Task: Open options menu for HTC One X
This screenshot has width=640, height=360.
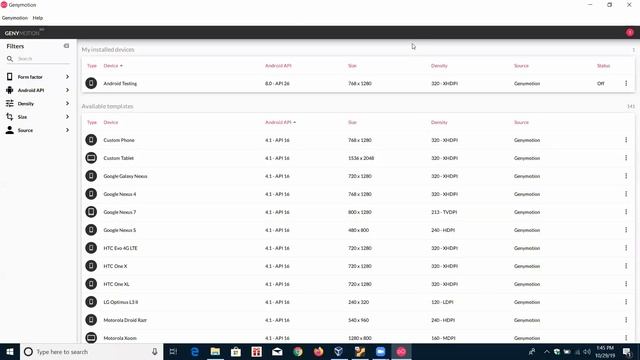Action: (x=626, y=266)
